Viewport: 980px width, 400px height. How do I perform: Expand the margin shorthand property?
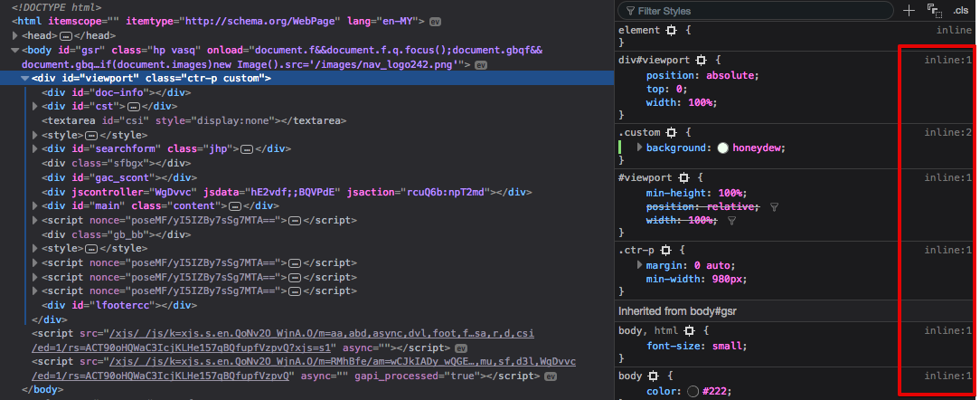click(x=640, y=265)
